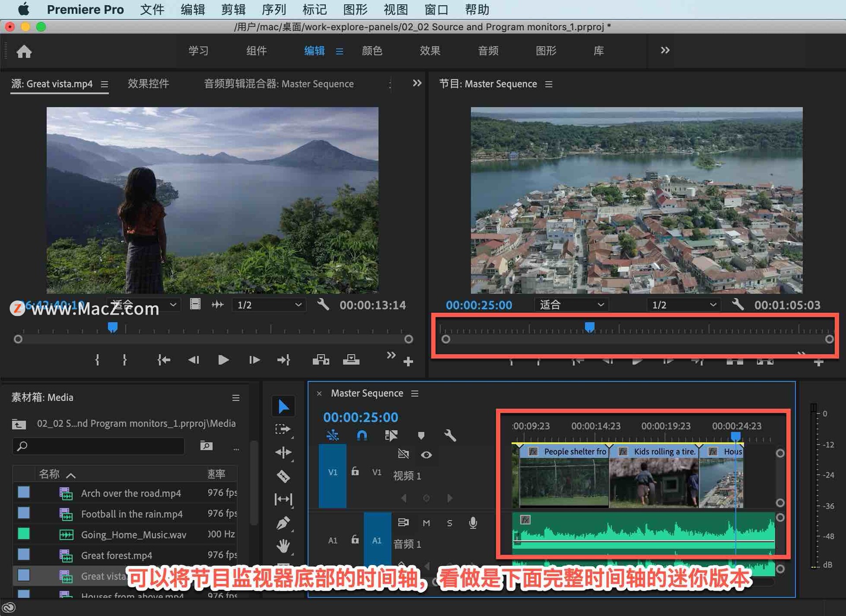The height and width of the screenshot is (616, 846).
Task: Toggle V1 track output eye icon
Action: pos(426,455)
